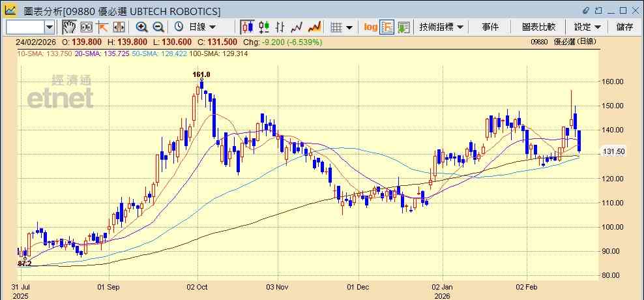Click the 儲存 button
This screenshot has width=644, height=300.
point(625,27)
